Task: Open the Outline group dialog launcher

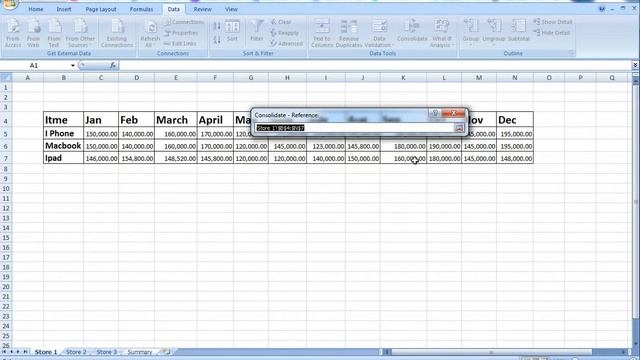Action: coord(571,53)
